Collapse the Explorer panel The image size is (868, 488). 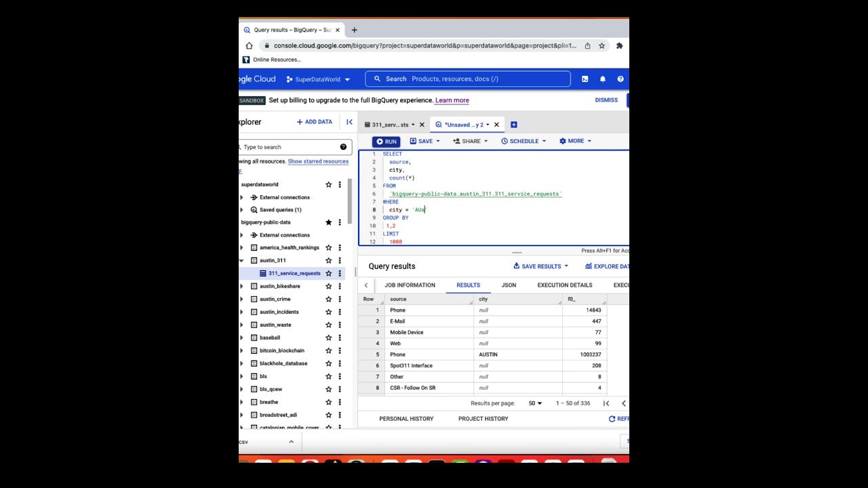349,122
